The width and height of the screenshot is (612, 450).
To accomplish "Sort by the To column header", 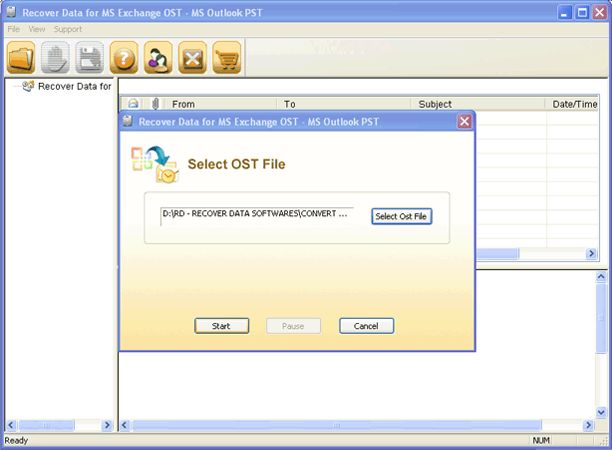I will click(343, 104).
